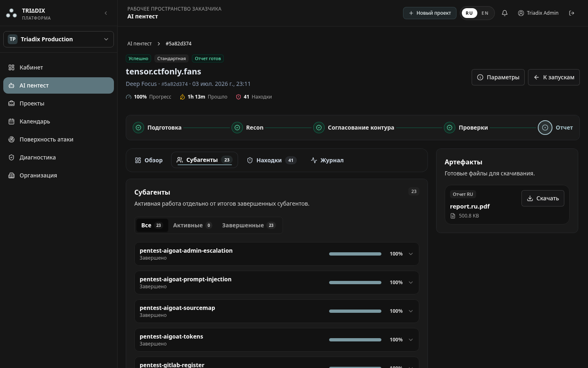
Task: Open Организация in the sidebar
Action: [58, 175]
